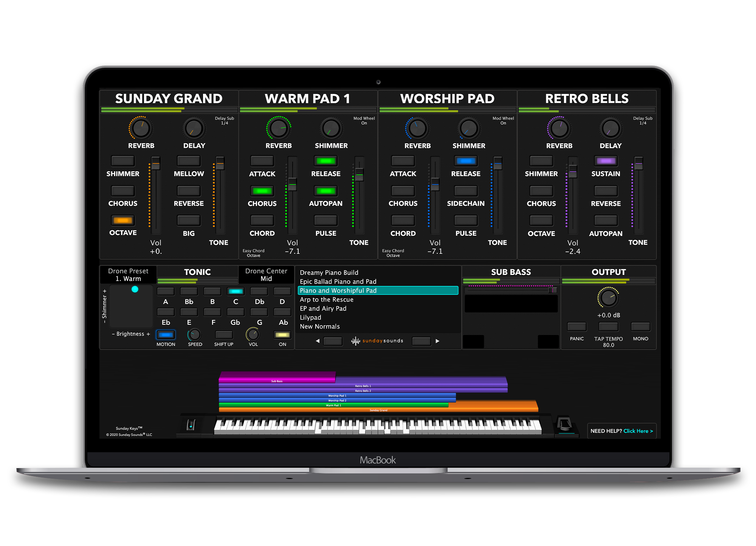Click the Retro Bells Reverb knob
Screen dimensions: 756x546
[559, 129]
